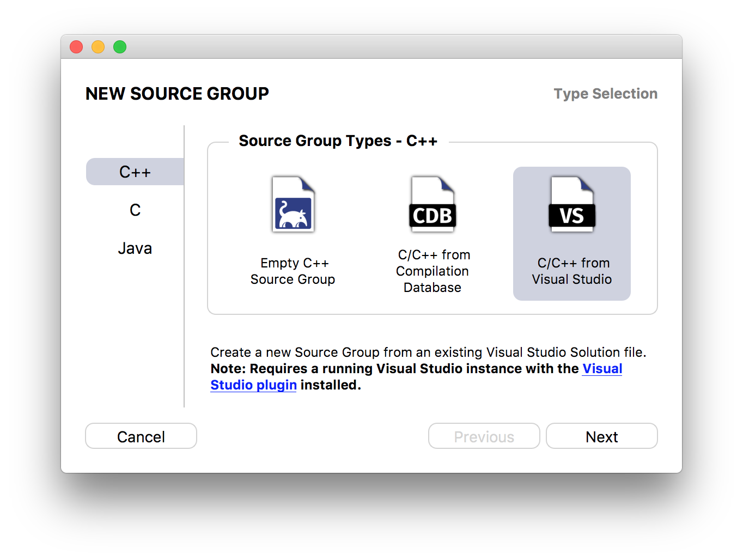Image resolution: width=743 pixels, height=560 pixels.
Task: Pick the VS Visual Studio file icon
Action: click(572, 204)
